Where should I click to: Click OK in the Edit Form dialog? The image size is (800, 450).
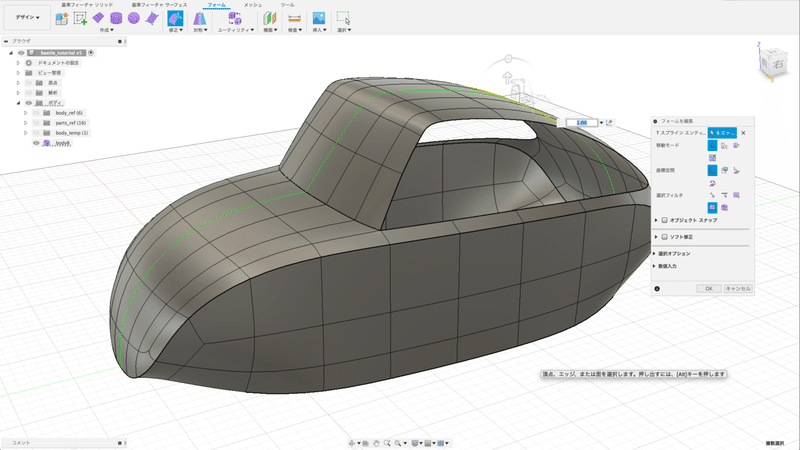(709, 289)
